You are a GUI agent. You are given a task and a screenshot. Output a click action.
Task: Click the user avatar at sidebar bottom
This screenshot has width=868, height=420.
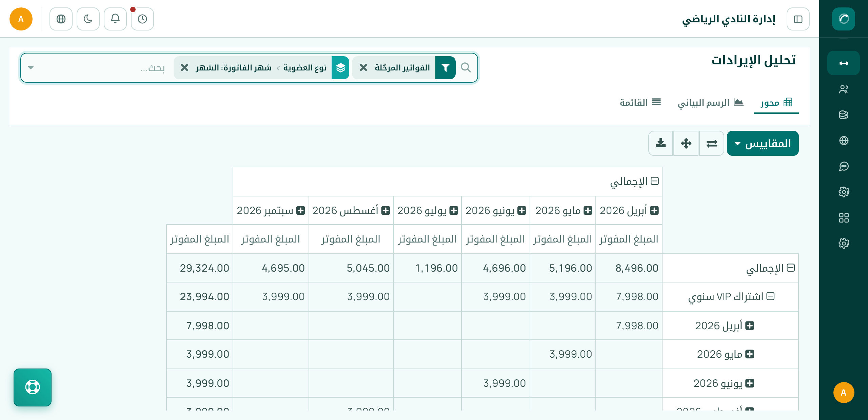[843, 393]
